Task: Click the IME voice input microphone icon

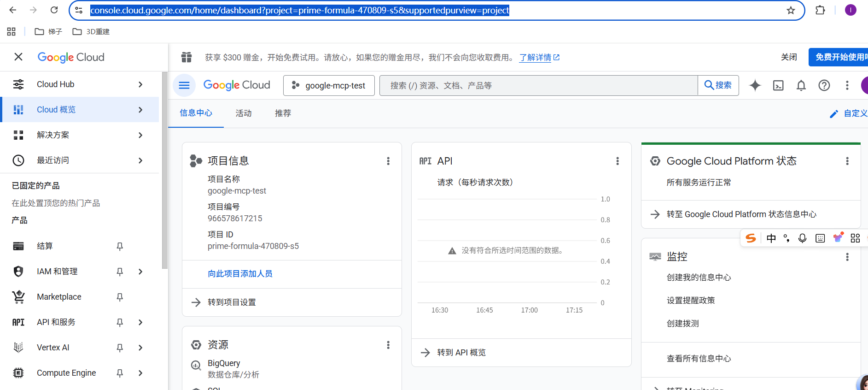Action: [802, 238]
